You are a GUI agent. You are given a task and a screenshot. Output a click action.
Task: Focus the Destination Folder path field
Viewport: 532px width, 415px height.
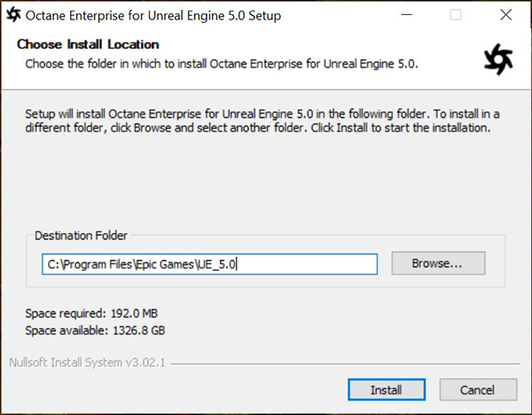pyautogui.click(x=209, y=264)
